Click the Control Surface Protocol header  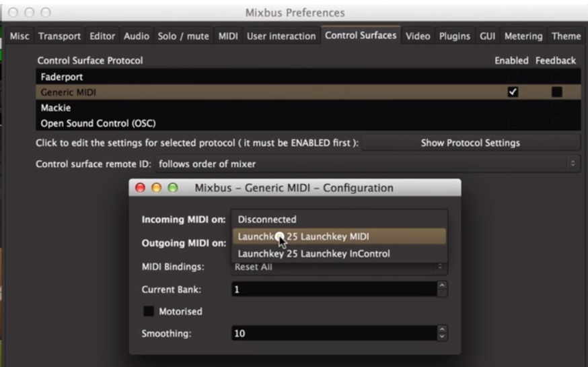90,61
